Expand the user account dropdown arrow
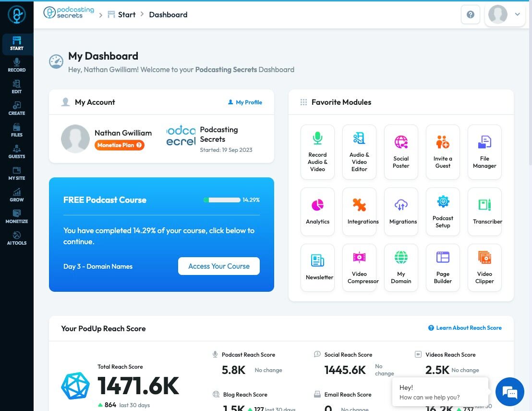The width and height of the screenshot is (532, 411). [517, 14]
